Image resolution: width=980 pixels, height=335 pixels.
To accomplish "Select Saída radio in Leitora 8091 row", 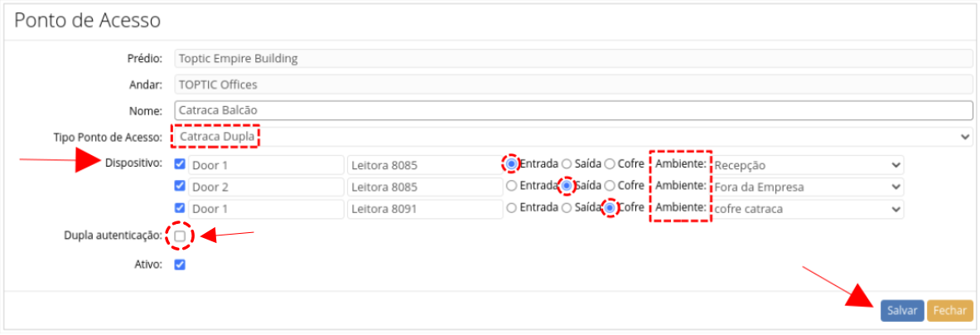I will click(x=567, y=207).
